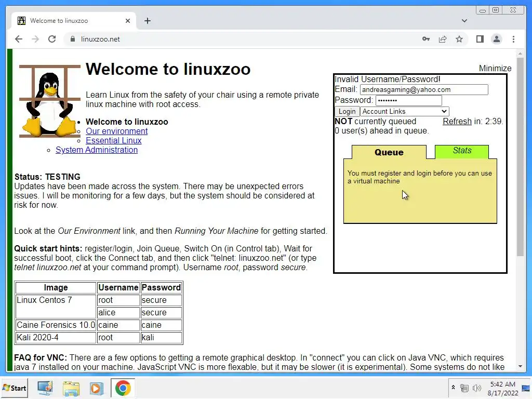Open the Our environment link
The width and height of the screenshot is (532, 399).
[116, 131]
